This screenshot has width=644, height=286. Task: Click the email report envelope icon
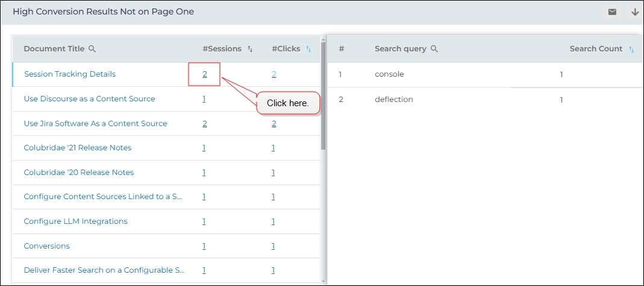coord(612,12)
